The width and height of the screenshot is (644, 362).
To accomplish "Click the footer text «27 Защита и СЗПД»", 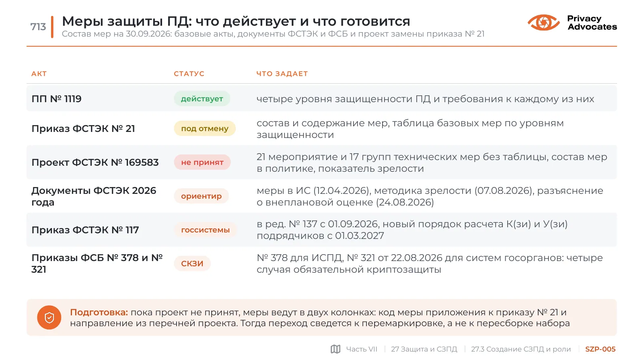I will (x=424, y=349).
